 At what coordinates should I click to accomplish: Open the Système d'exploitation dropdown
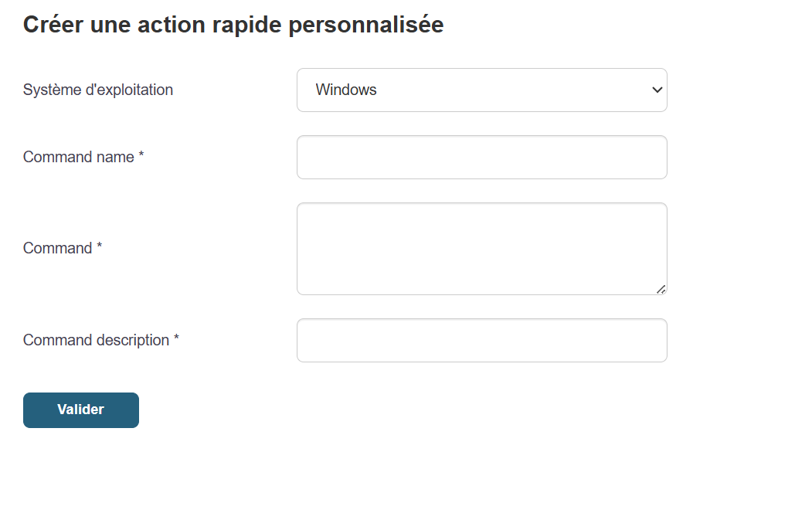coord(481,90)
